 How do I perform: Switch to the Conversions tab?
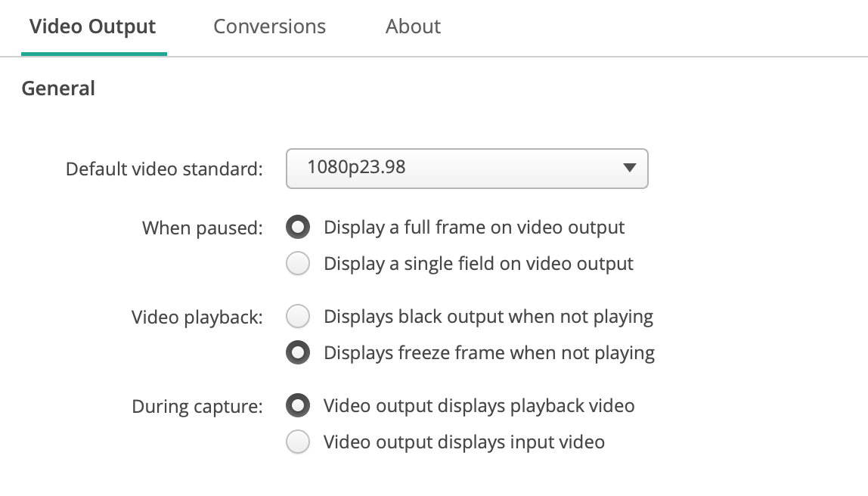click(x=269, y=26)
